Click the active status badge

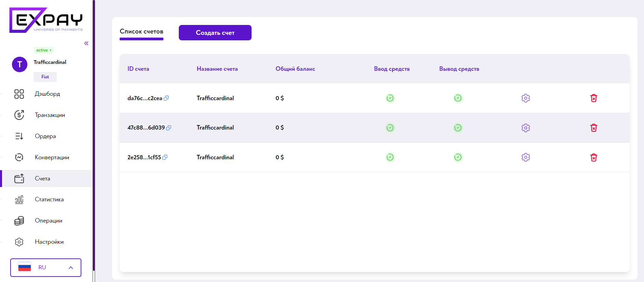click(x=43, y=50)
